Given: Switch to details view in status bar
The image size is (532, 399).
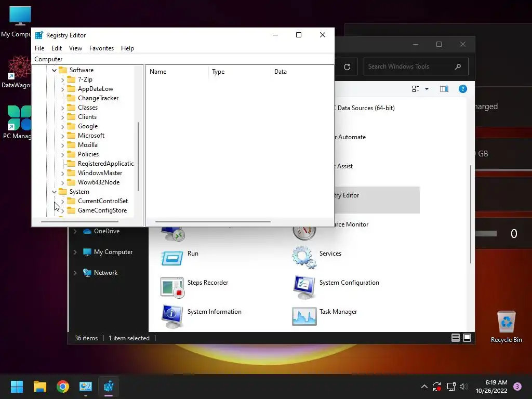Looking at the screenshot, I should (455, 338).
